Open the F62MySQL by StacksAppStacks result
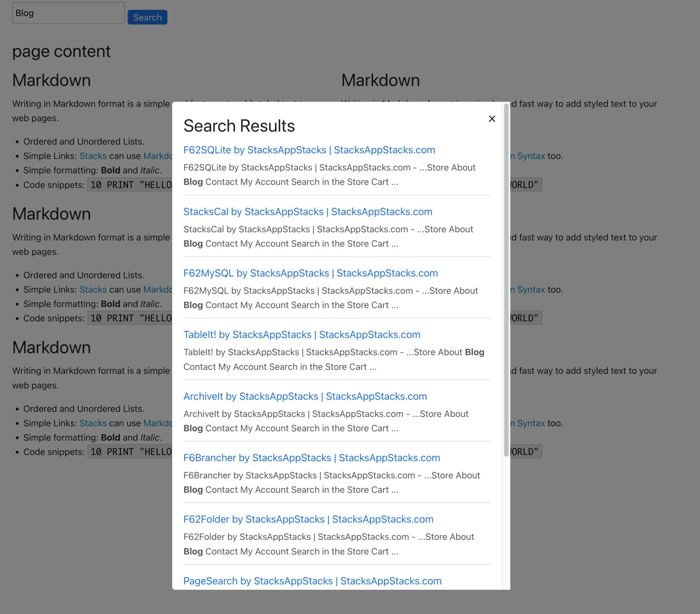The width and height of the screenshot is (700, 614). coord(310,273)
